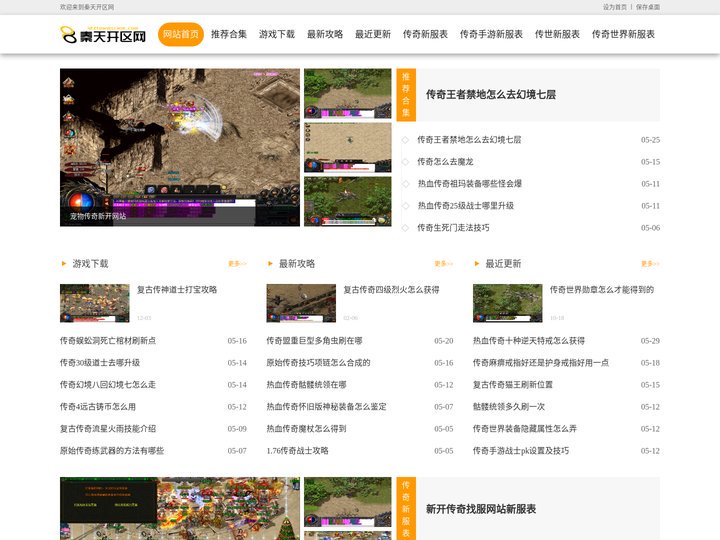
Task: Open 传奇新服表 navigation item
Action: pos(425,34)
